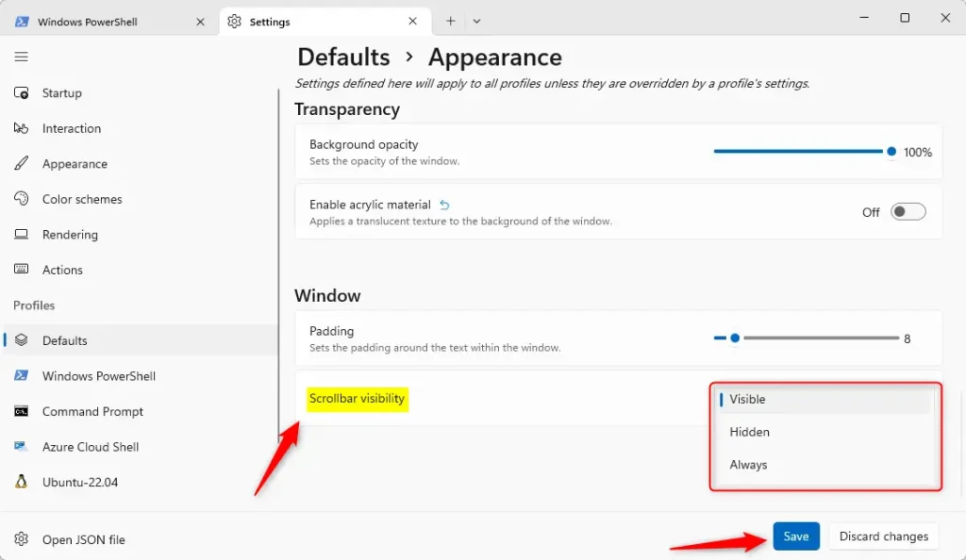The width and height of the screenshot is (966, 560).
Task: Select Ubuntu-22.04 profile
Action: (141, 482)
